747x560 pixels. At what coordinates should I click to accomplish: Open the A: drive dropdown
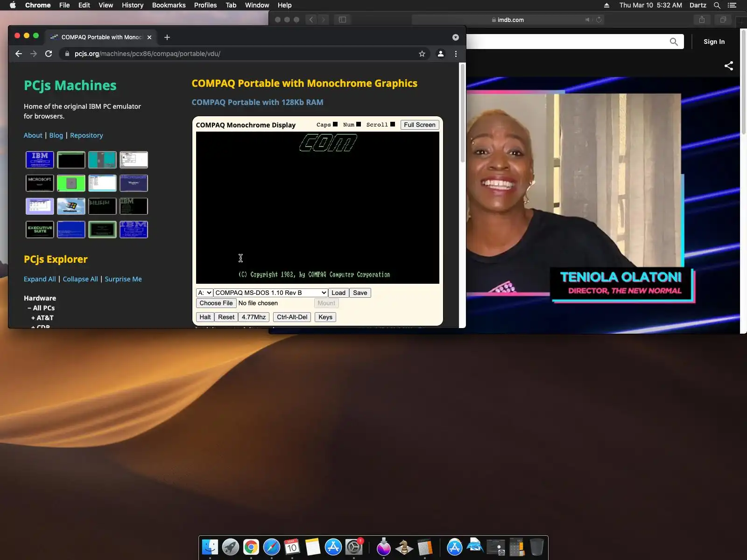coord(204,293)
